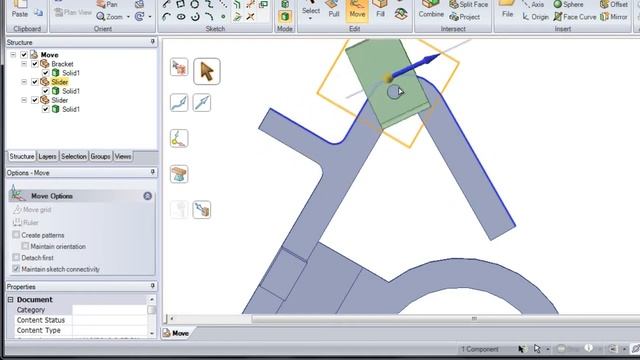
Task: Insert a Sphere
Action: [568, 4]
